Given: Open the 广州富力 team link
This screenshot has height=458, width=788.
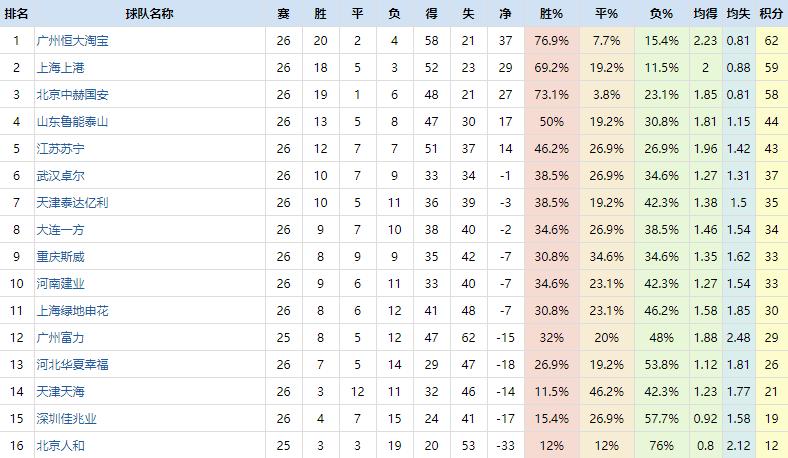Looking at the screenshot, I should (60, 338).
